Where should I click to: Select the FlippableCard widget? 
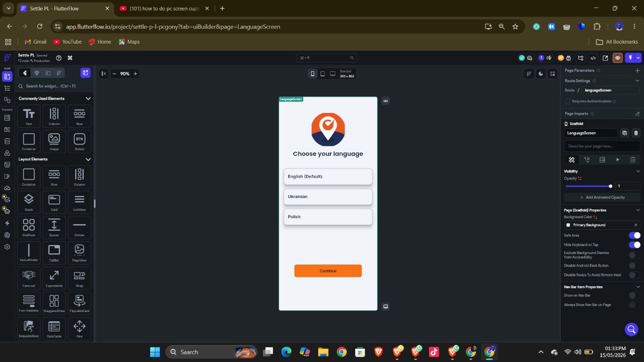tap(79, 303)
